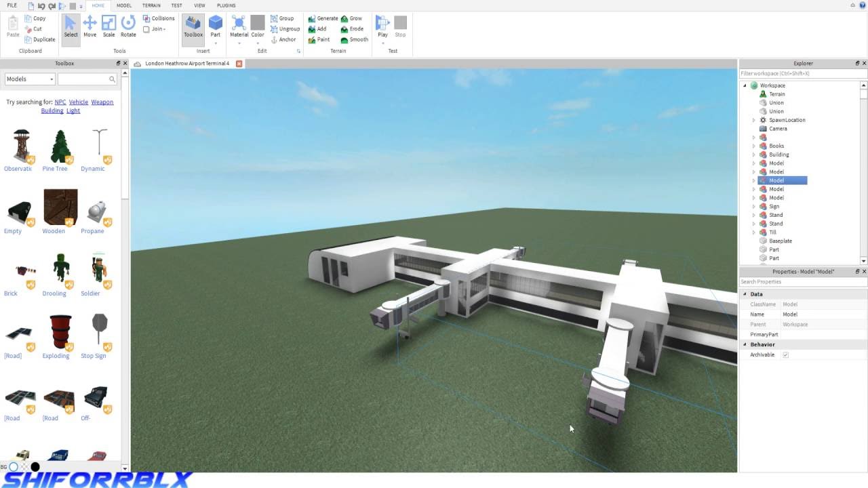Float the Explorer panel

click(856, 63)
